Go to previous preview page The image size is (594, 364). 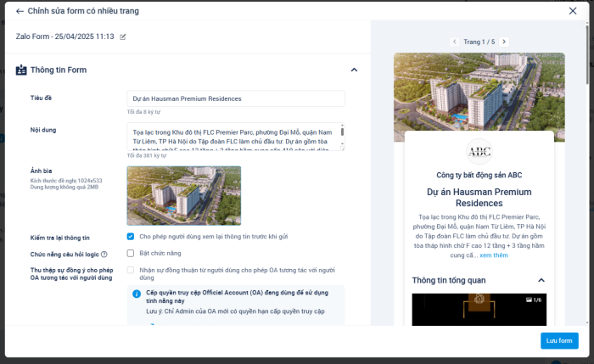point(455,42)
